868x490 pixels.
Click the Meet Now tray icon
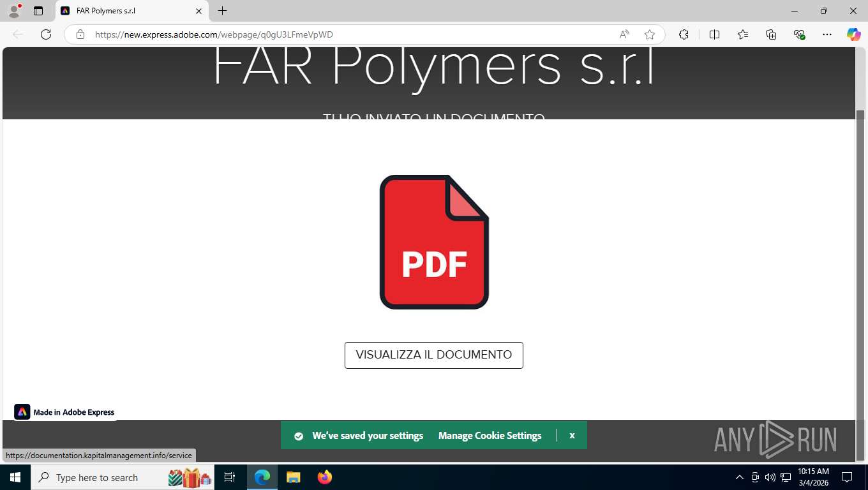pos(754,477)
